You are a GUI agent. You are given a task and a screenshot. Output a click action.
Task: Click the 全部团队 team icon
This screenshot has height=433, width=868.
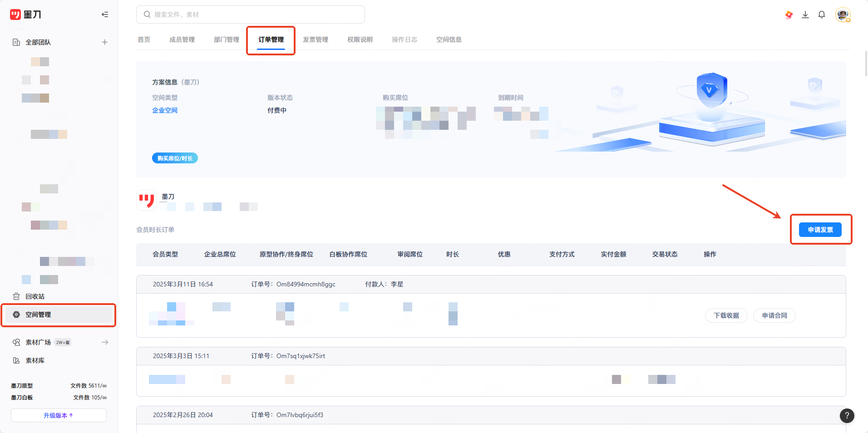point(16,42)
